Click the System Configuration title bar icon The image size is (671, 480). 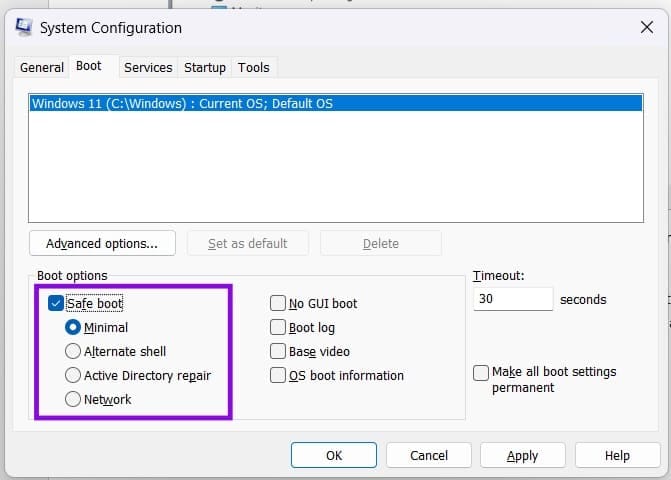(23, 27)
